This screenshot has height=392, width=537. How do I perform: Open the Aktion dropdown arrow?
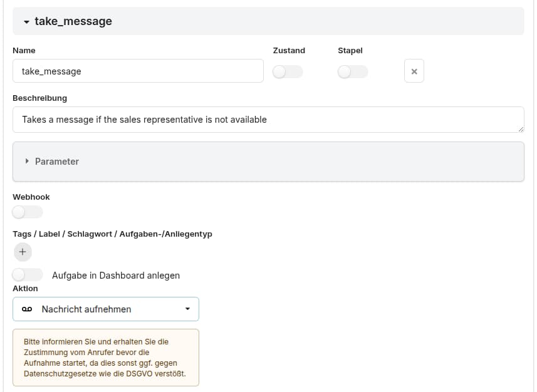point(187,309)
